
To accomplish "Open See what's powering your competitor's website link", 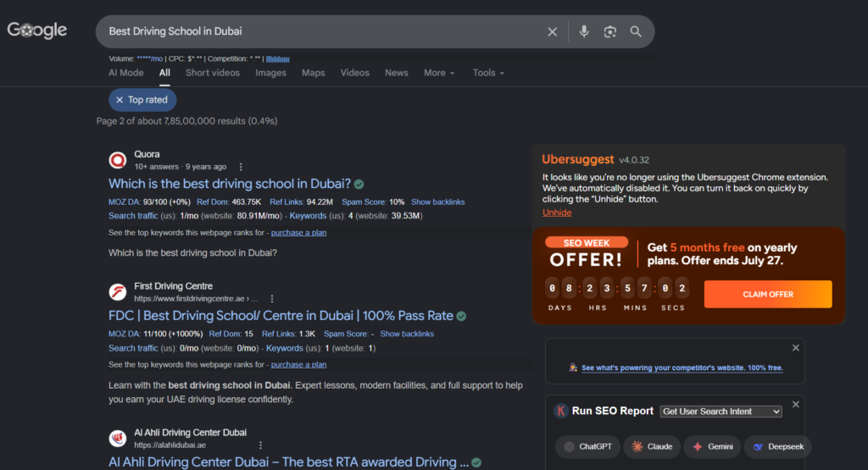I will coord(682,368).
